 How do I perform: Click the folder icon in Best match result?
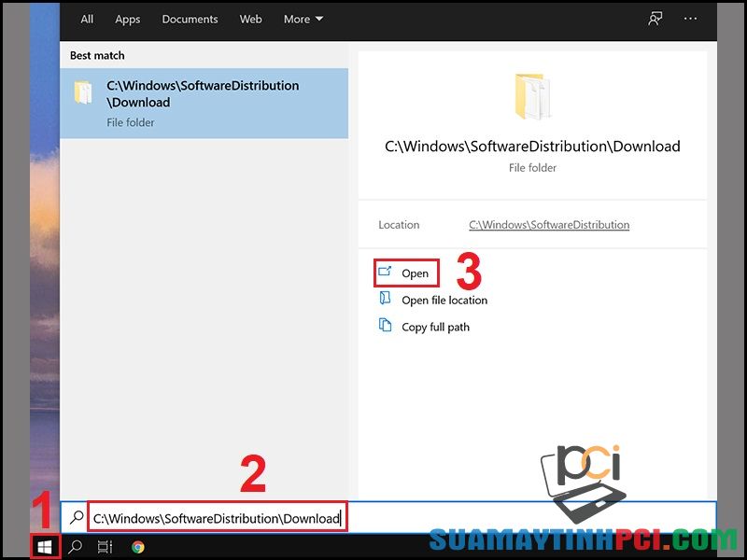click(83, 92)
